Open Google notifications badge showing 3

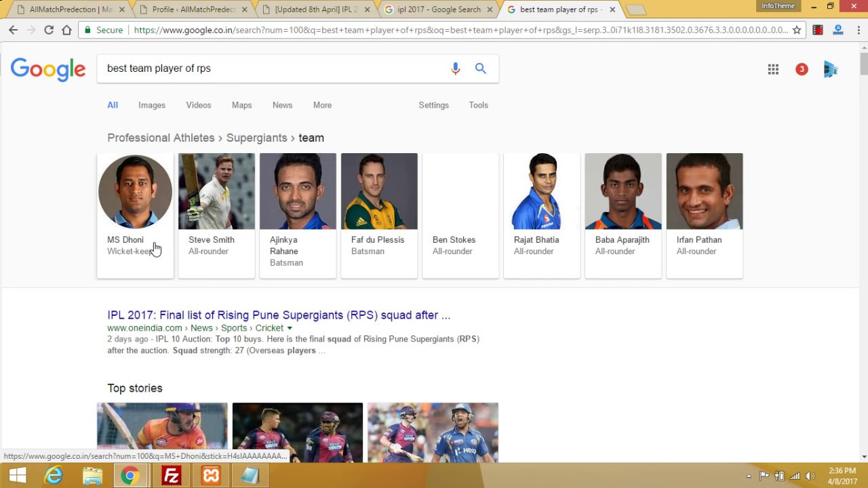tap(802, 69)
